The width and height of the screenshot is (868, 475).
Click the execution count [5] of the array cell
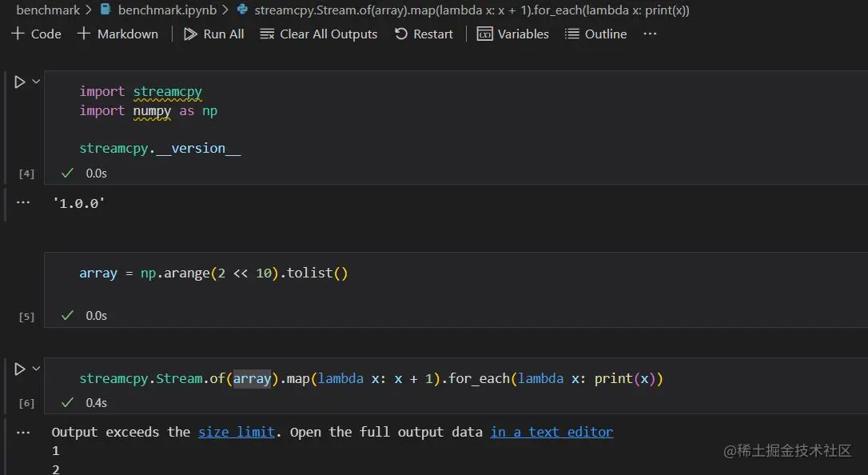26,316
